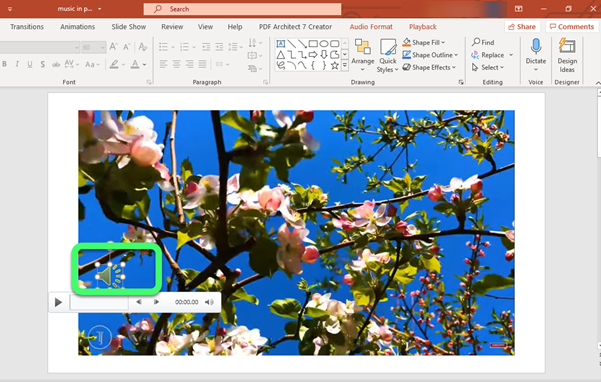
Task: Clear all text formatting
Action: (143, 47)
